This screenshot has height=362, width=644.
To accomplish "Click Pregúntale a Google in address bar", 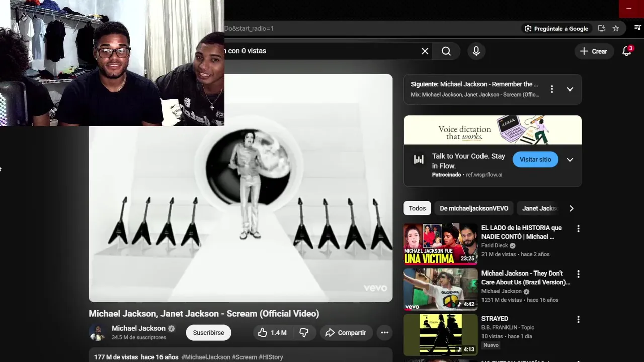I will 556,28.
